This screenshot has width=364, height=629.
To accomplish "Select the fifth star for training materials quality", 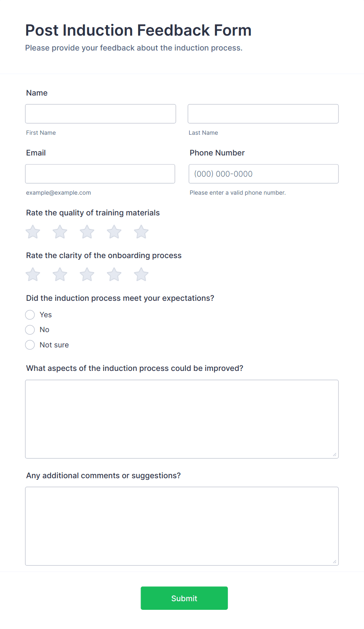I will pyautogui.click(x=141, y=231).
